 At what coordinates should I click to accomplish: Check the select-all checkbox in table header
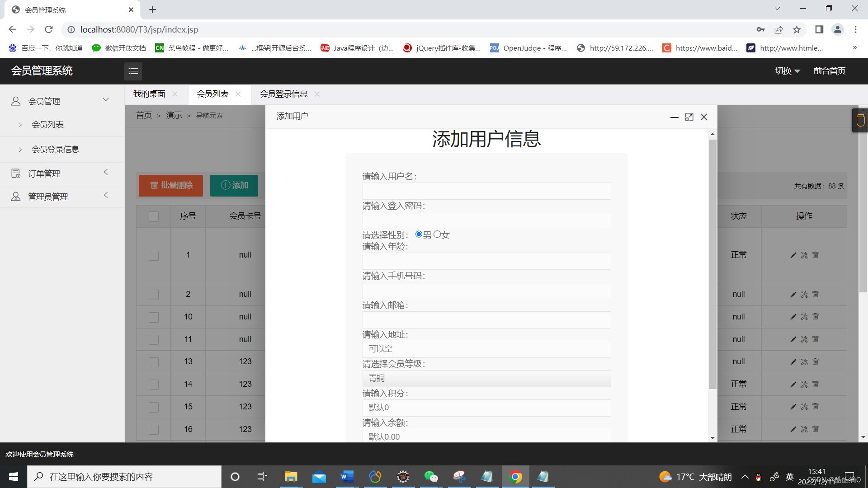(x=154, y=216)
